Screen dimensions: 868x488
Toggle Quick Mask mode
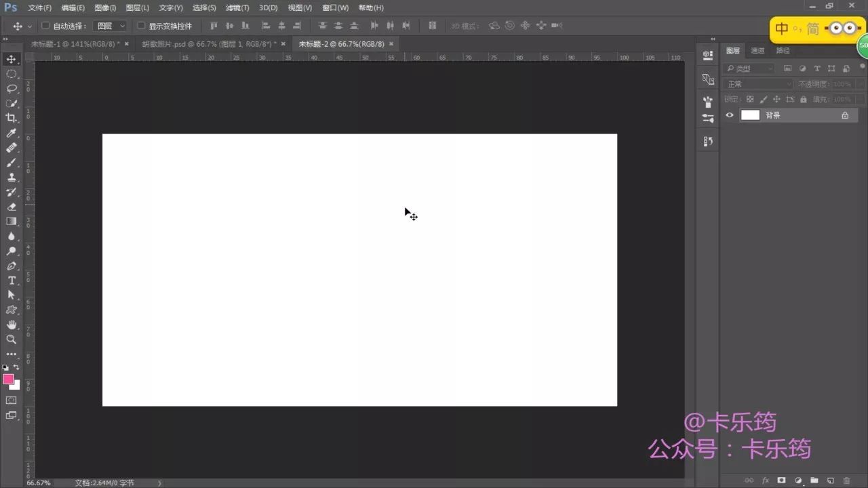(12, 401)
